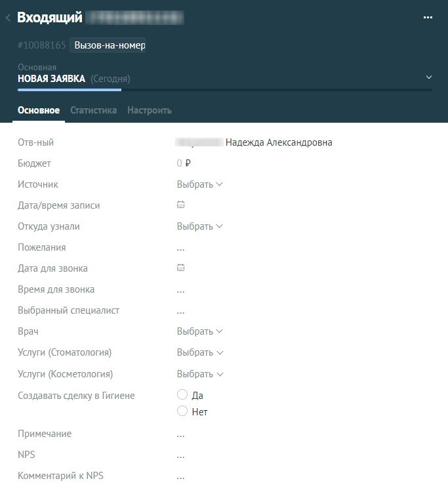Open the Откуда узнали dropdown
The image size is (448, 500).
pos(199,226)
